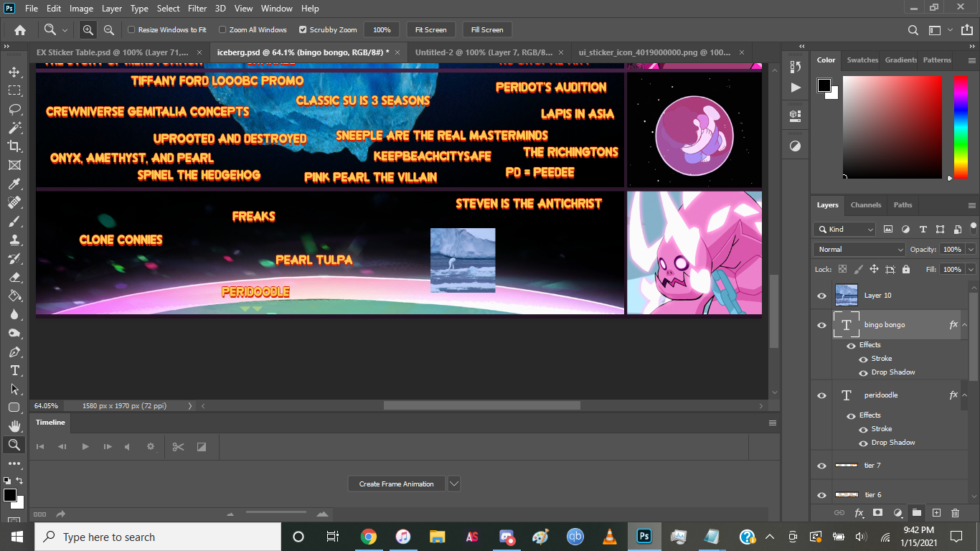Enable Zoom All Windows checkbox
Viewport: 980px width, 551px height.
coord(222,30)
